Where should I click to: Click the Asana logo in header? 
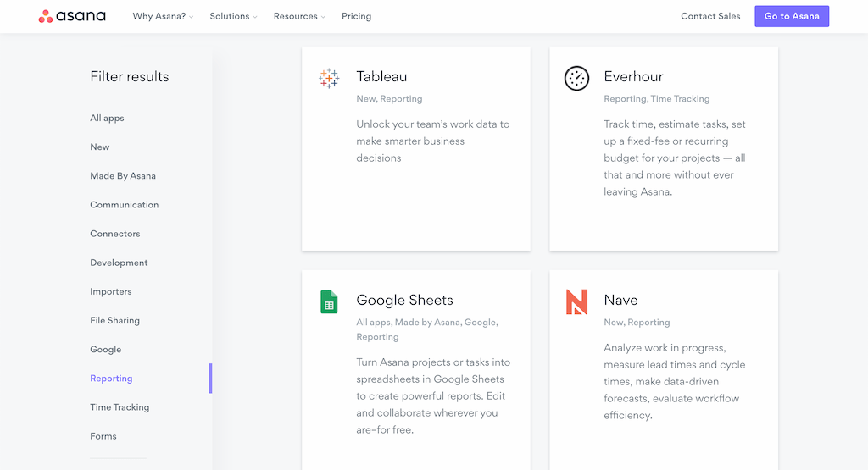pyautogui.click(x=72, y=16)
